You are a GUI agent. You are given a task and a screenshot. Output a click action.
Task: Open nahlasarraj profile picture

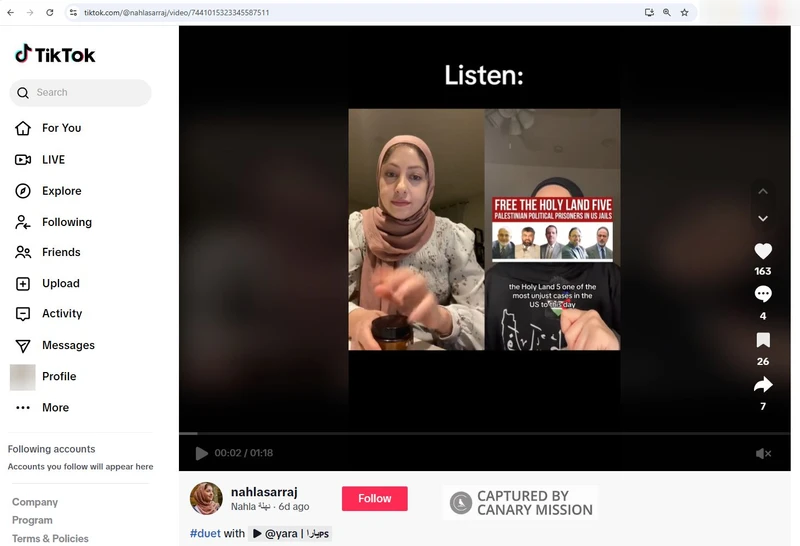(x=206, y=499)
